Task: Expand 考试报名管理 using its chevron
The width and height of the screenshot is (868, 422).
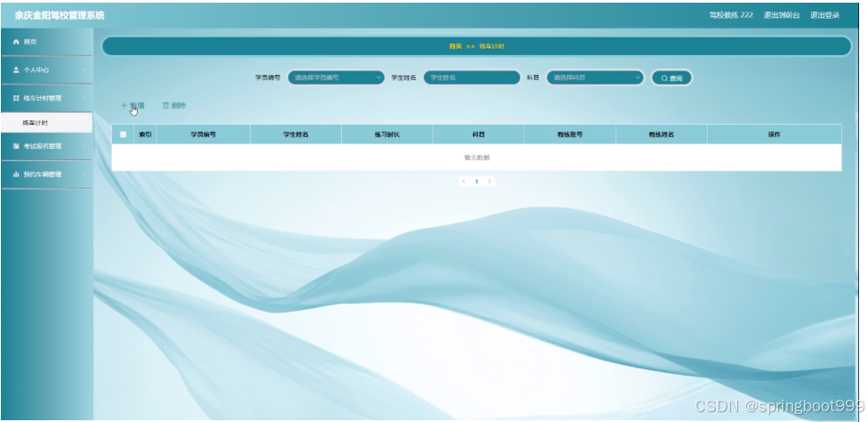Action: tap(85, 146)
